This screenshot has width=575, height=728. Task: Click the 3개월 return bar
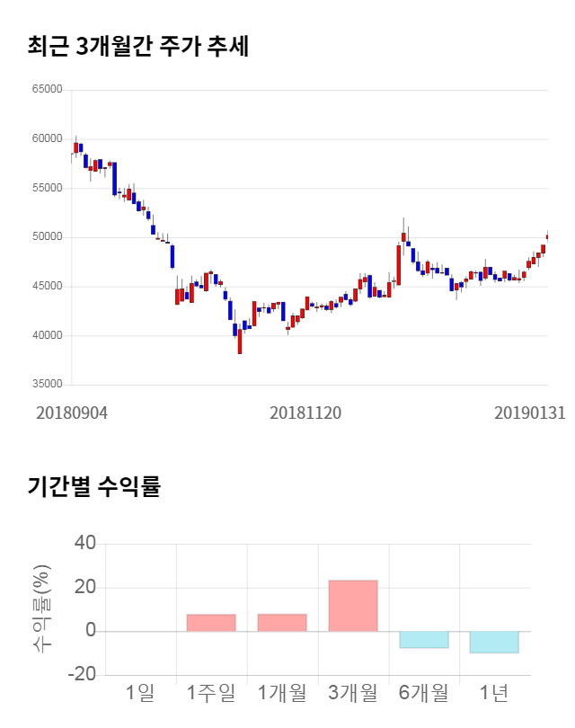(x=352, y=606)
